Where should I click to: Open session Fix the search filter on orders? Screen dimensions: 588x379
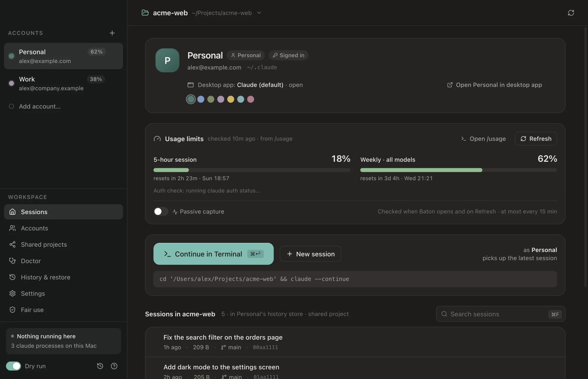(x=355, y=342)
